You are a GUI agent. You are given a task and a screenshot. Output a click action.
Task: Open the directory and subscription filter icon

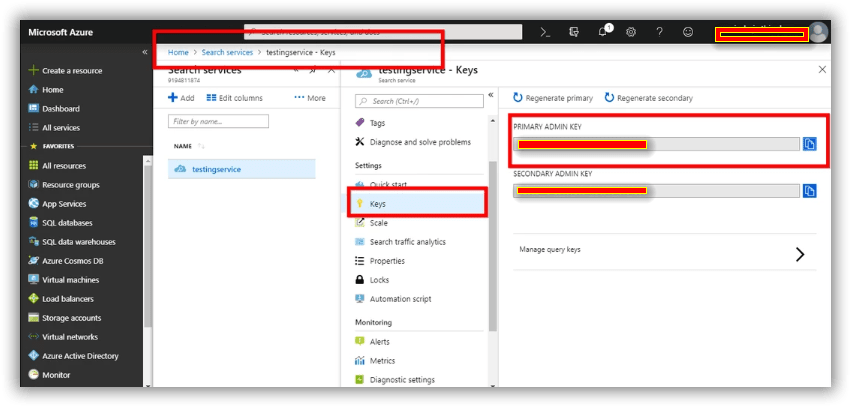click(574, 32)
